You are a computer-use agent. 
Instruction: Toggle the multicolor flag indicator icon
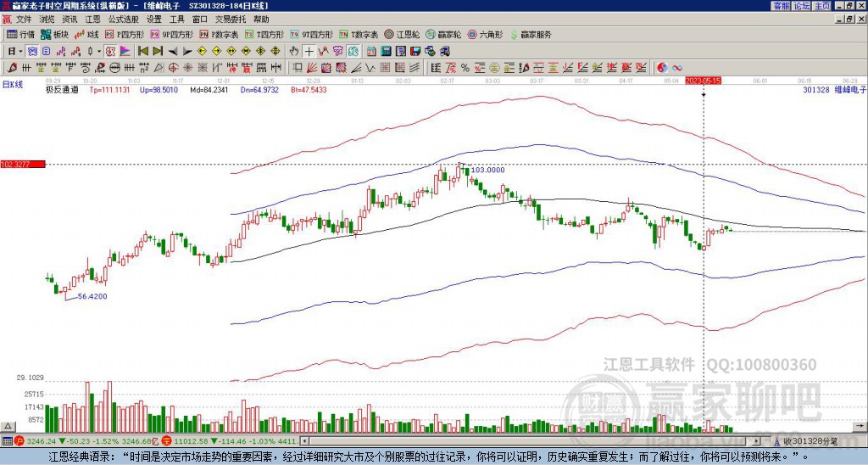point(125,52)
